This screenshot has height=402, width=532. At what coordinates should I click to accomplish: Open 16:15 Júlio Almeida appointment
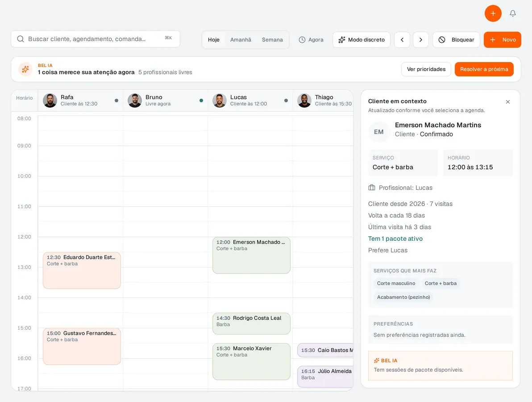(x=325, y=377)
